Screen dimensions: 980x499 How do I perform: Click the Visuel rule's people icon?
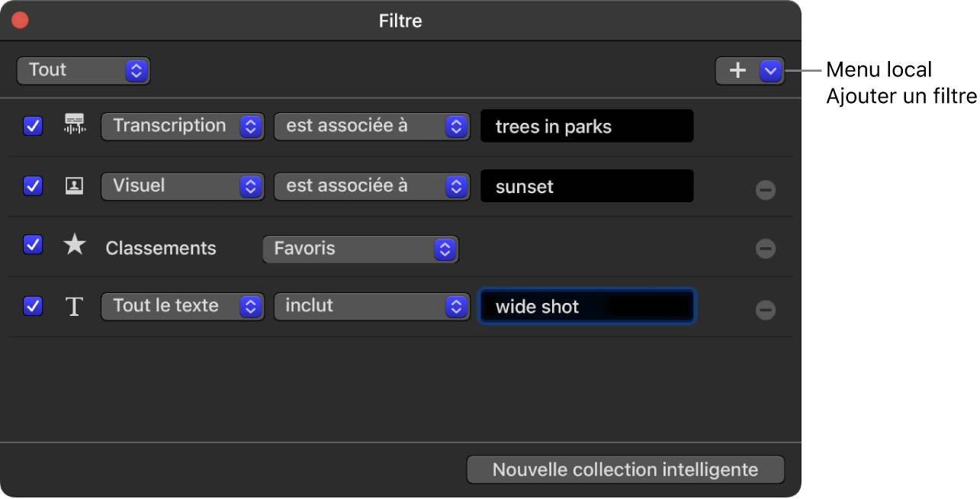(x=74, y=185)
